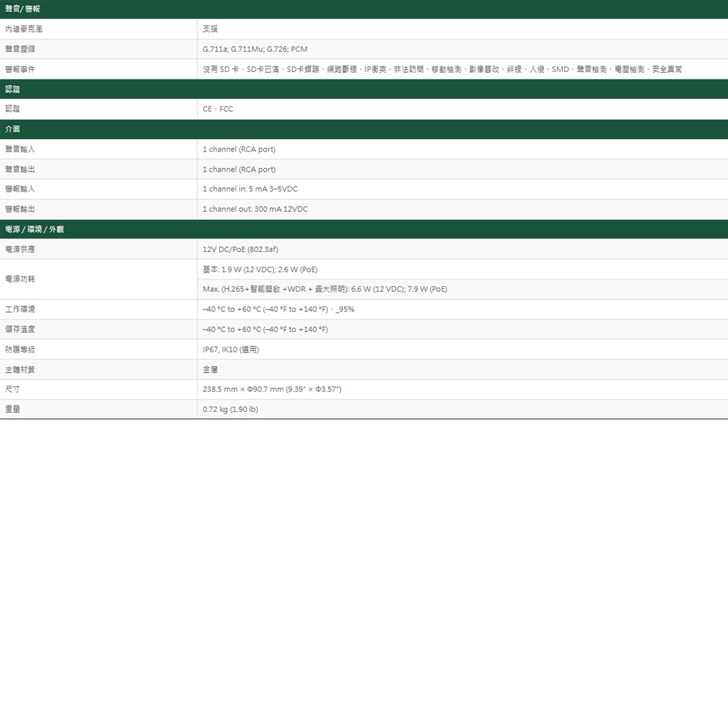Select the 認證 row label under the header
Viewport: 728px width, 728px height.
(12, 108)
